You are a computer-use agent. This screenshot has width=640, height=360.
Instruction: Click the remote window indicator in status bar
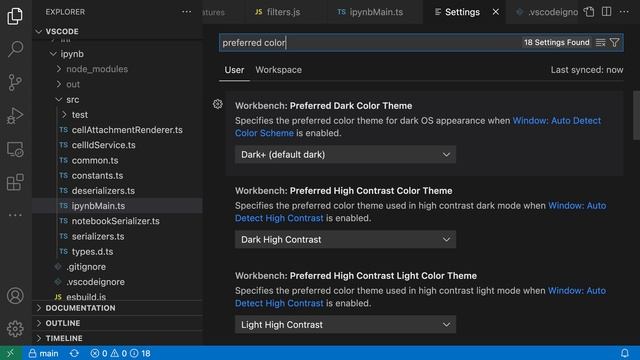point(11,353)
